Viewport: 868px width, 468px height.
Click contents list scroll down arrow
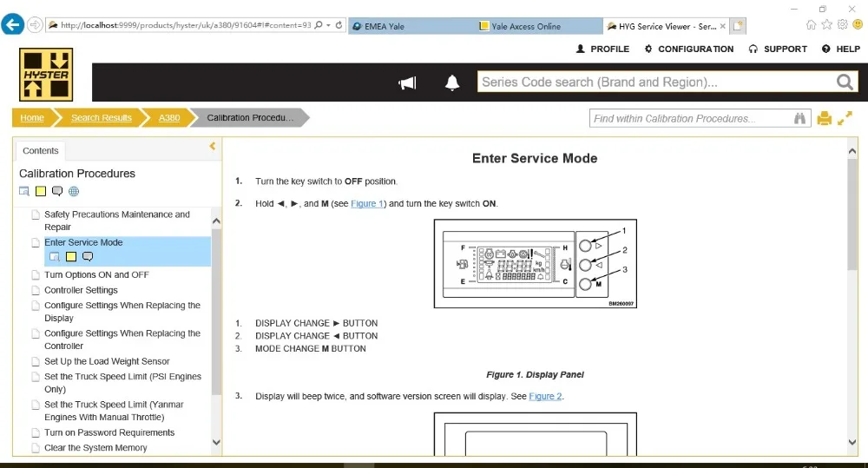(216, 443)
